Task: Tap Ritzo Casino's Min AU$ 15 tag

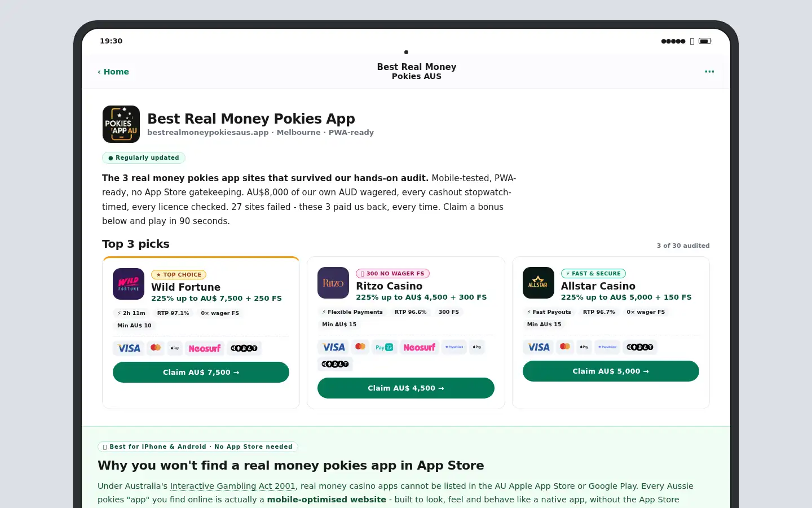Action: (339, 325)
